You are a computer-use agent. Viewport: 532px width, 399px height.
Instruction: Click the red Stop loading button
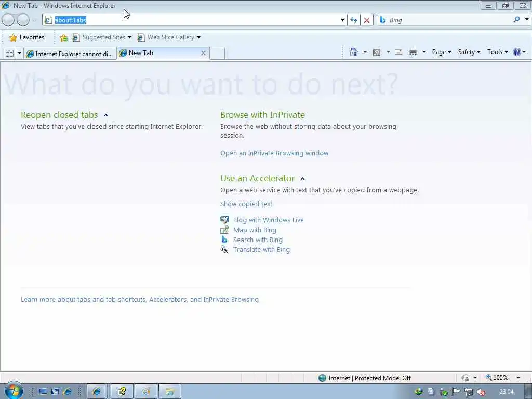(x=366, y=20)
